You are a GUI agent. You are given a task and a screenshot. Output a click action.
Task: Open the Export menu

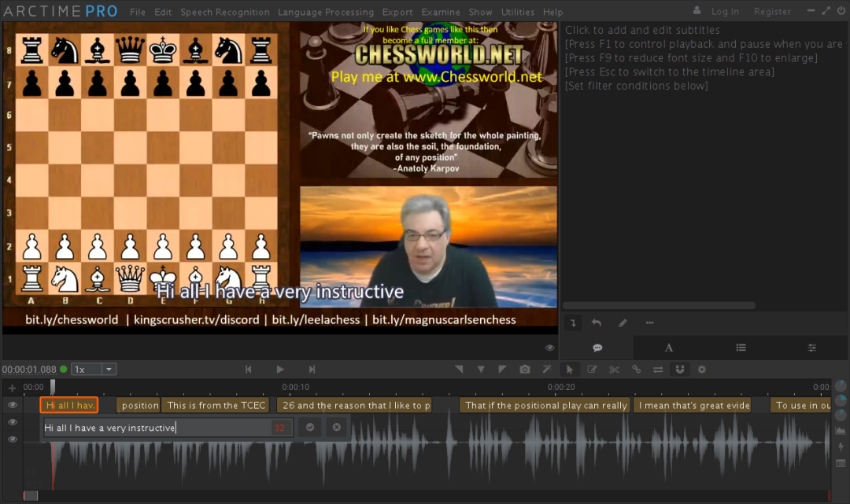[x=397, y=12]
